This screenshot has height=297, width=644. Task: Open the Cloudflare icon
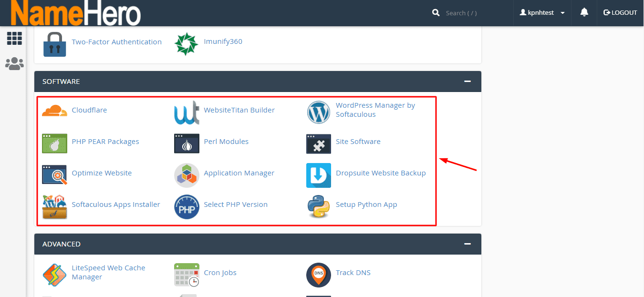click(54, 111)
